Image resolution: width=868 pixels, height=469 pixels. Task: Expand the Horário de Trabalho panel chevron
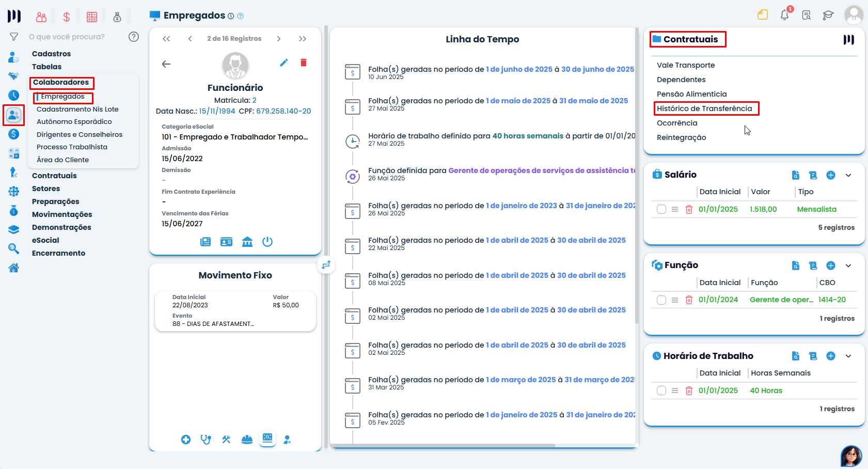click(848, 356)
